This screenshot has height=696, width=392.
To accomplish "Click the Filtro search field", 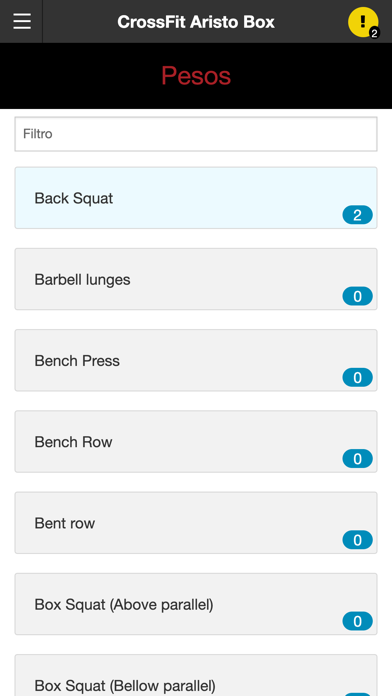I will coord(196,134).
